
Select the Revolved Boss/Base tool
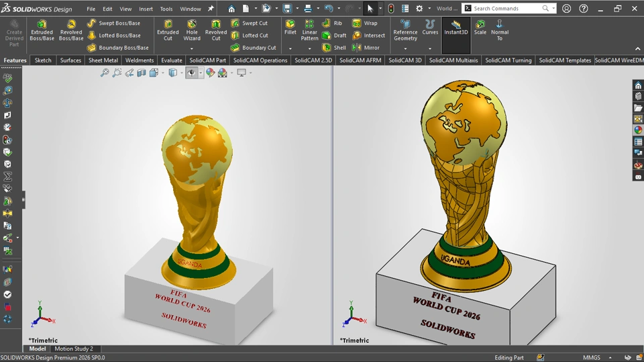(x=71, y=30)
